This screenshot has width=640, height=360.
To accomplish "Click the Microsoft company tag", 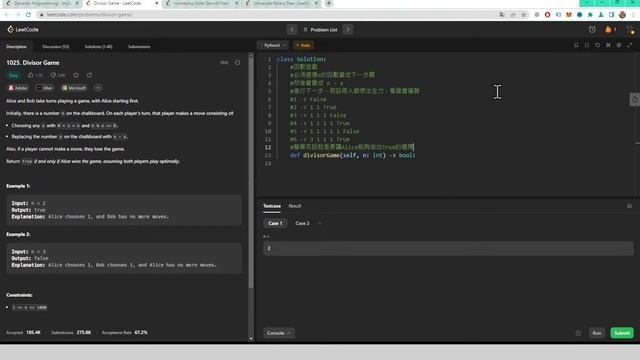I will point(74,88).
